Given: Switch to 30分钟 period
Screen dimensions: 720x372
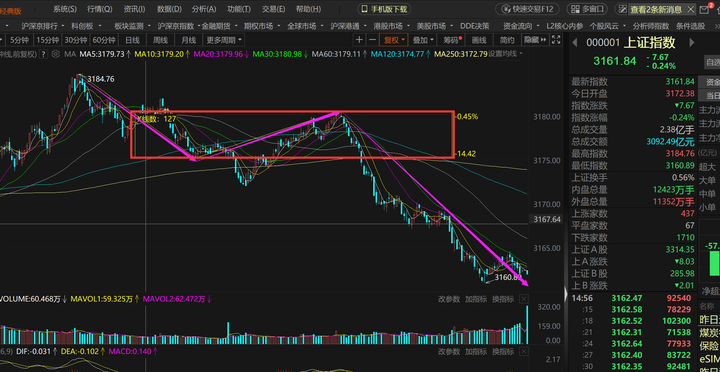Looking at the screenshot, I should point(75,40).
